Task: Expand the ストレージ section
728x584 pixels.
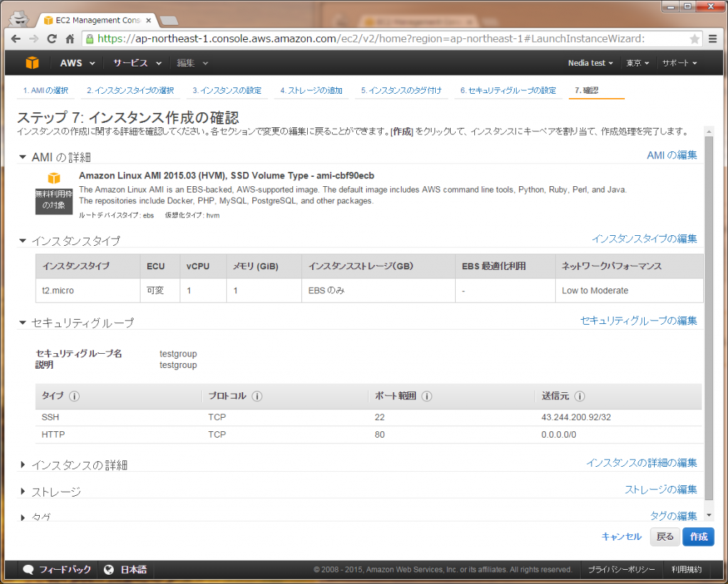Action: 23,491
